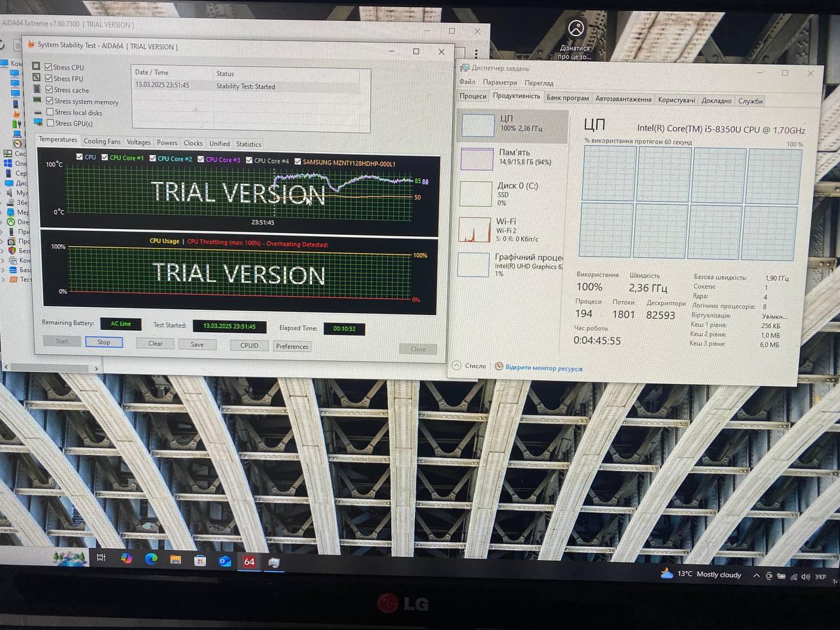Open Відкрити монітор ресурсів link

click(544, 368)
